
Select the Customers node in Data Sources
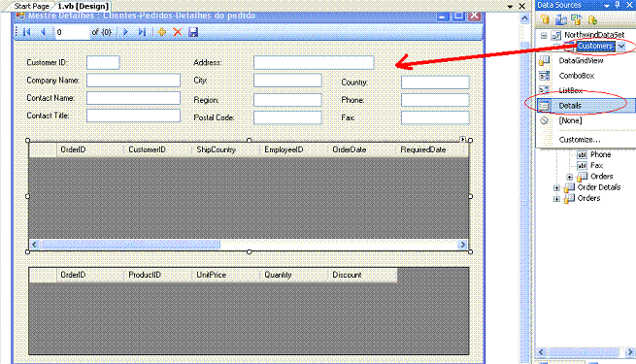594,47
